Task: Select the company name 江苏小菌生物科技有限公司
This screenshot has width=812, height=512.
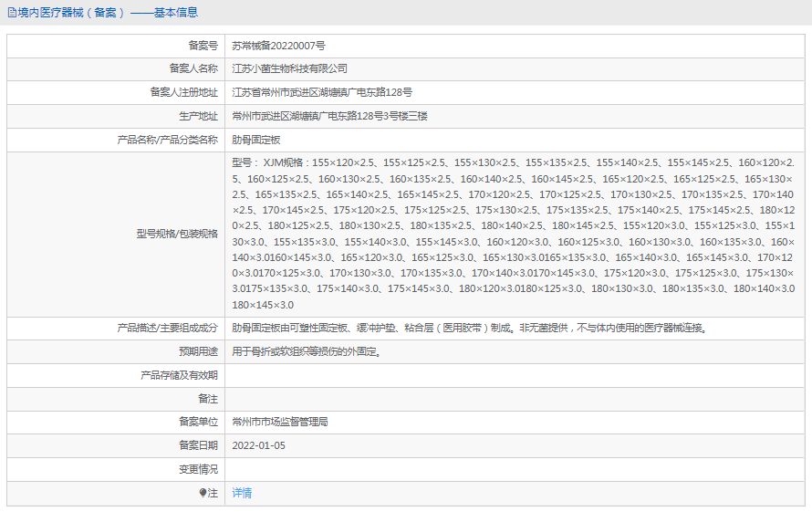Action: (289, 68)
